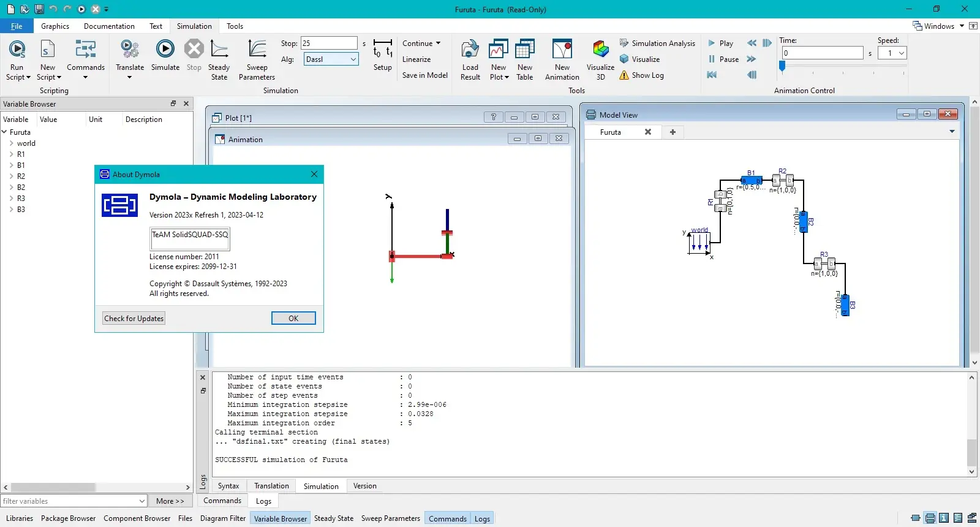Click the More >> button
The width and height of the screenshot is (980, 527).
pyautogui.click(x=170, y=501)
